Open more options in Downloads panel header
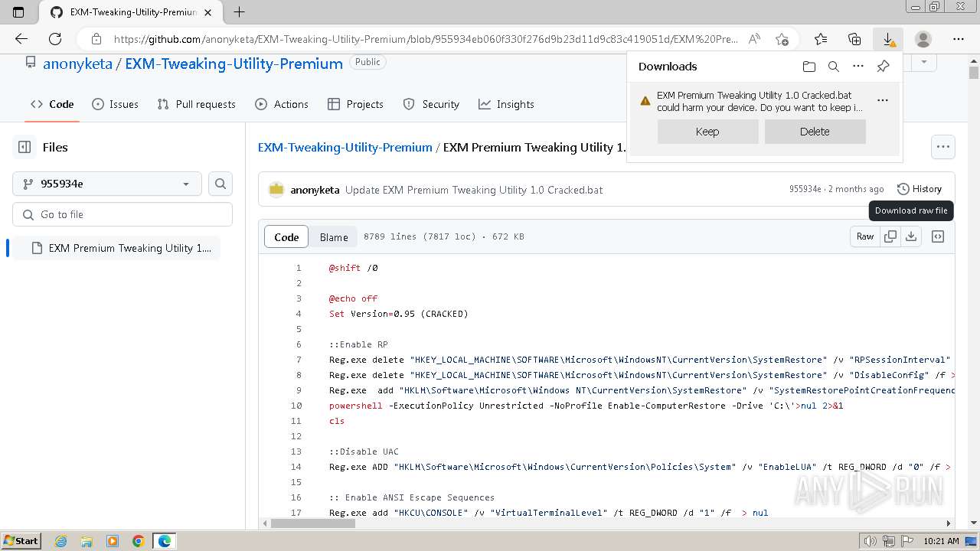The image size is (980, 551). point(858,67)
